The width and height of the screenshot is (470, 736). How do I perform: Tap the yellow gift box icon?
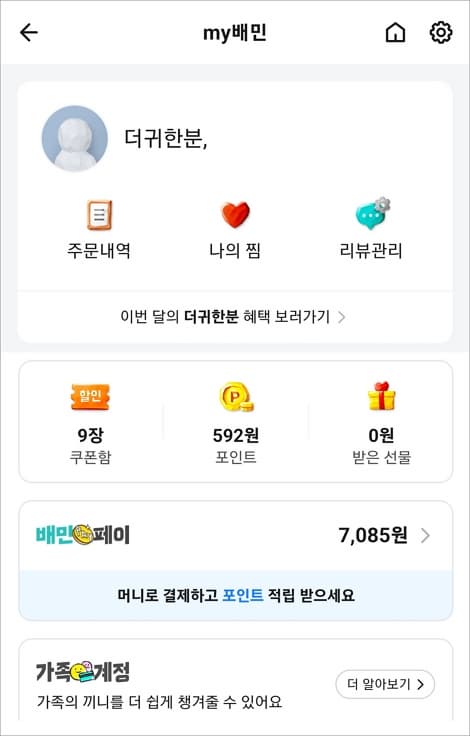[381, 396]
